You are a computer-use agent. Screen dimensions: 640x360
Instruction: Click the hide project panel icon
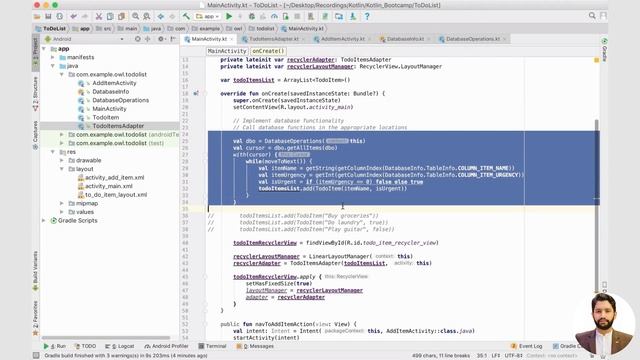pos(173,39)
